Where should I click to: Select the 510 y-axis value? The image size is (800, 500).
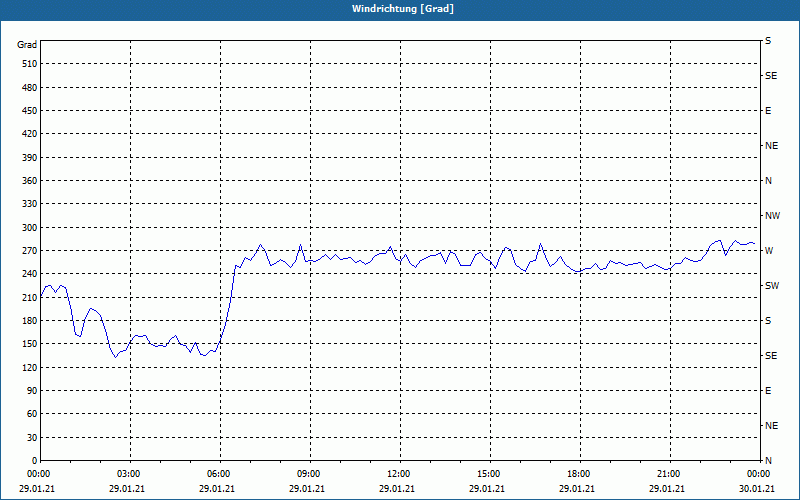[30, 64]
